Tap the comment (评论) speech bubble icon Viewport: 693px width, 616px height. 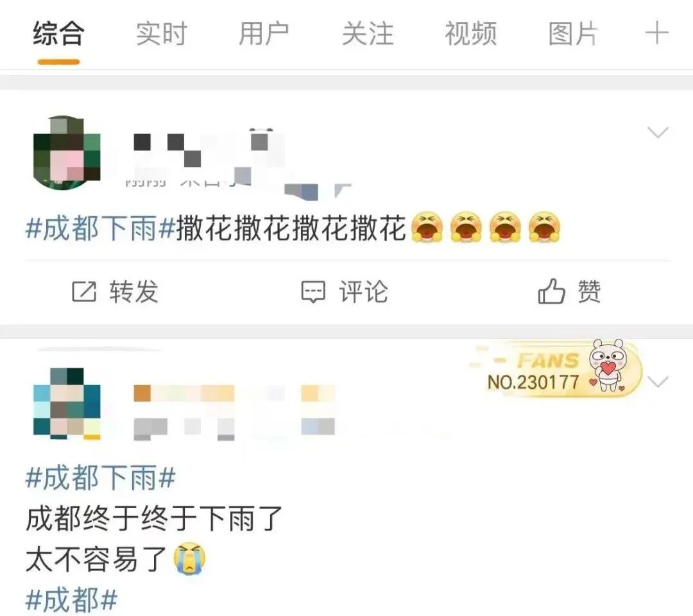pyautogui.click(x=313, y=292)
